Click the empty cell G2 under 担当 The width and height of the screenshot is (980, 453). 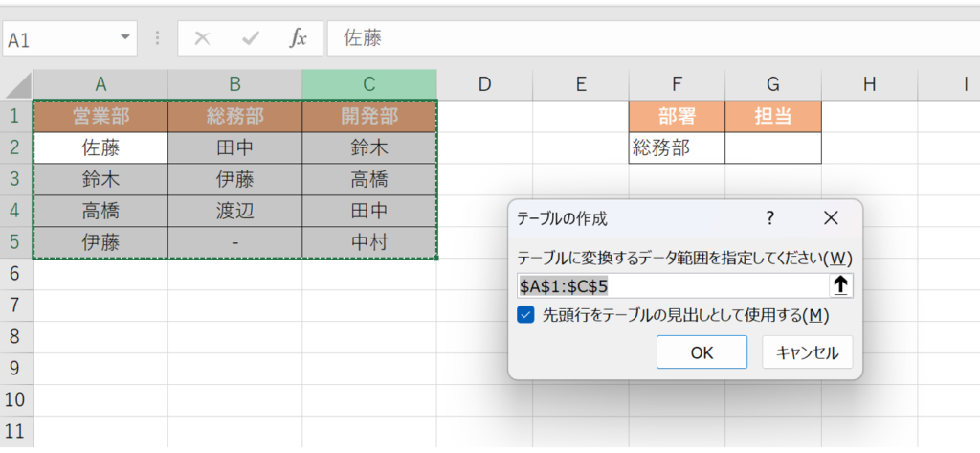coord(772,147)
